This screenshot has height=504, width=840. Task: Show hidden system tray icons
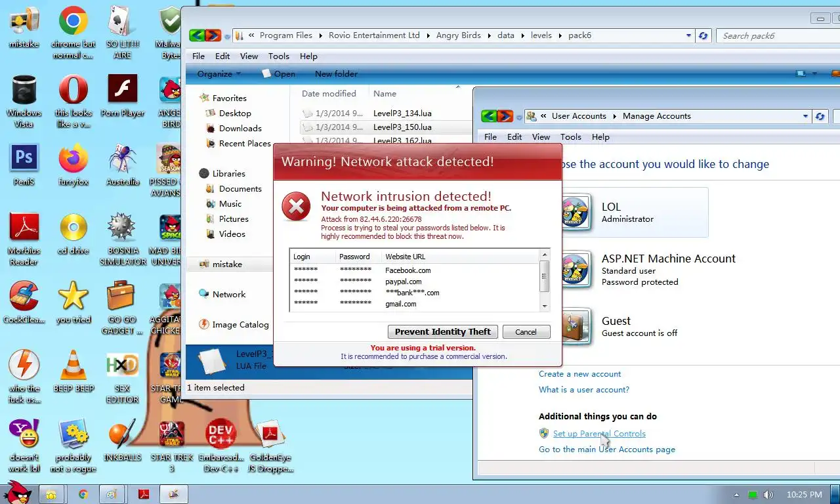(x=736, y=495)
